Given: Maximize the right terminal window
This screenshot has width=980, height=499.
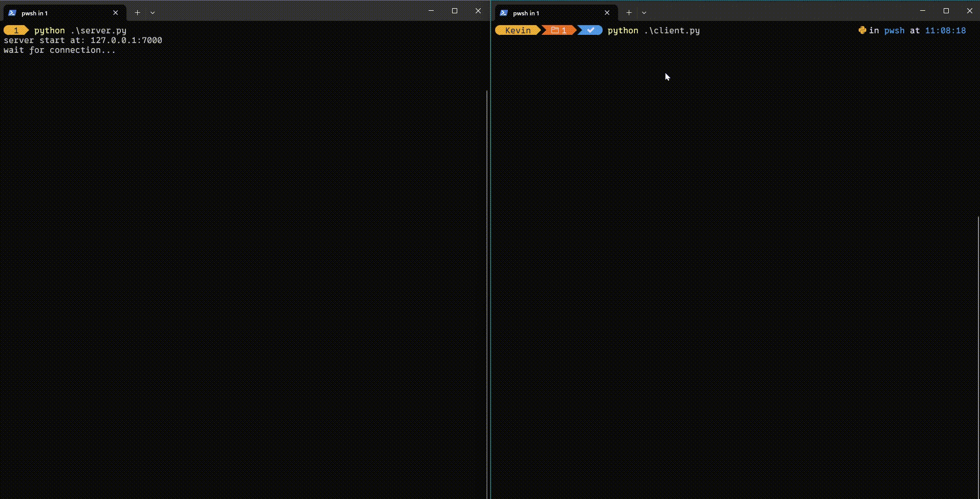Looking at the screenshot, I should 946,11.
